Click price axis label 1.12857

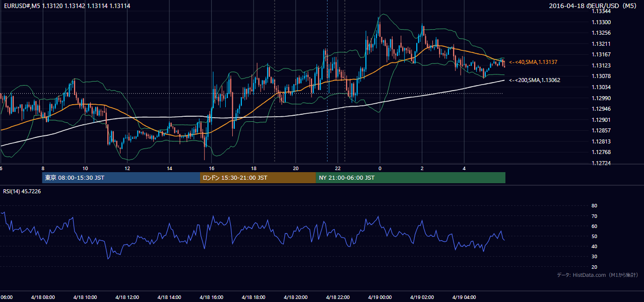(601, 130)
